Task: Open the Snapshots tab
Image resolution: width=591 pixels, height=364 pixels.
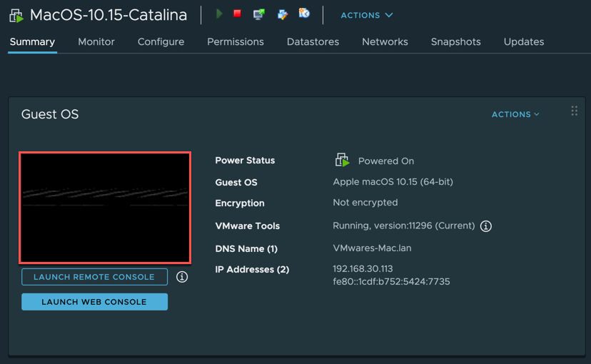Action: [455, 42]
